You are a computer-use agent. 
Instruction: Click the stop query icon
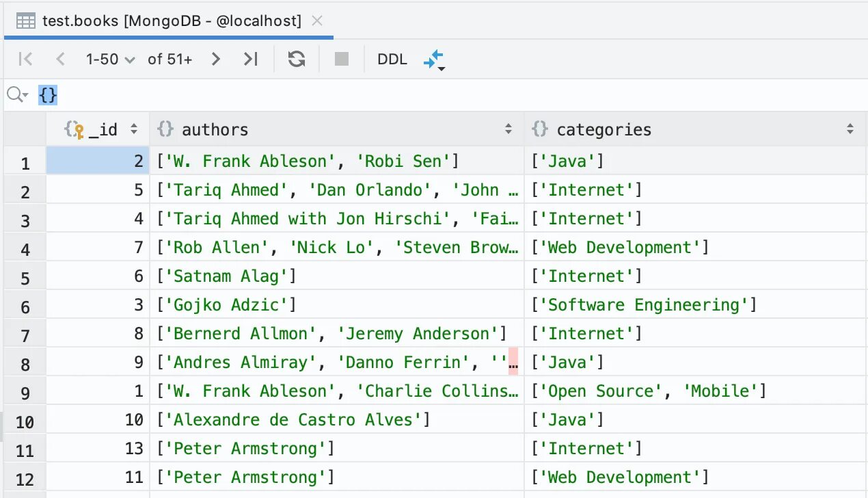coord(342,60)
